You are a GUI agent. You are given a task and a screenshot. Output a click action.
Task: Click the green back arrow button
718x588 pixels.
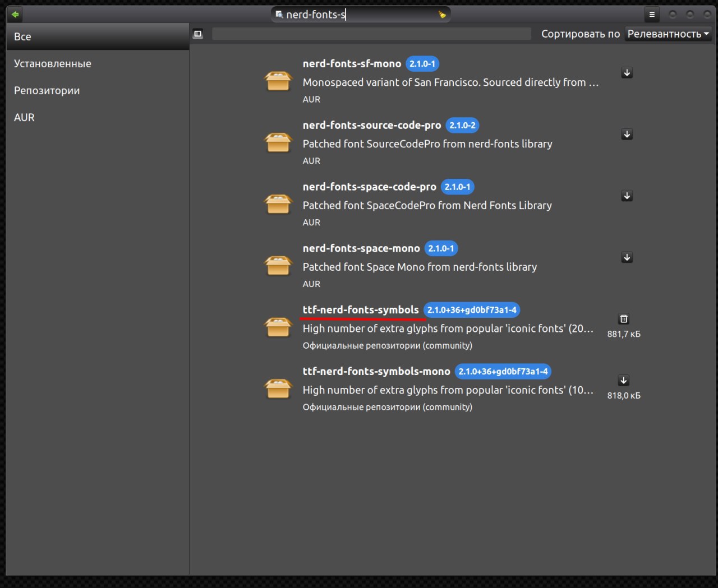tap(15, 15)
